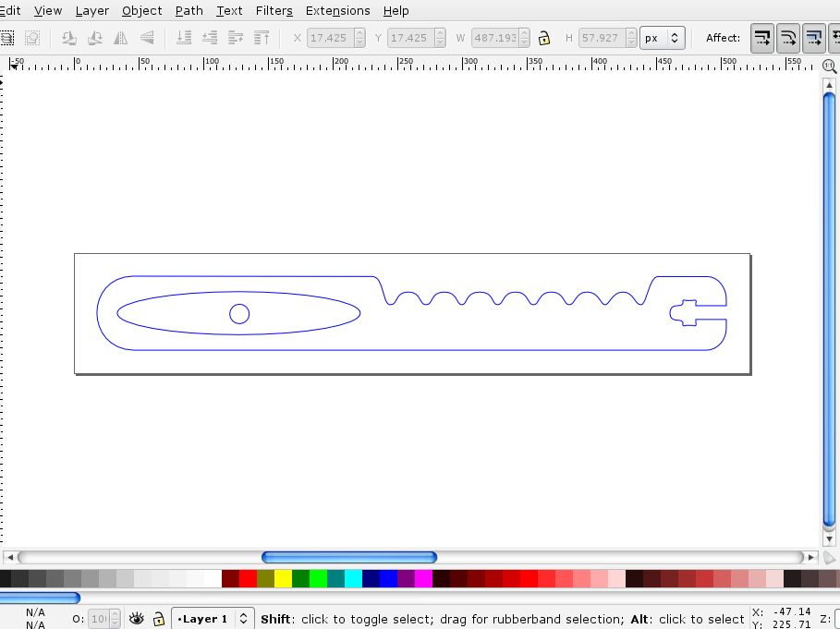Click the zoom 1:1 icon by ruler
Viewport: 840px width, 629px height.
click(x=829, y=66)
